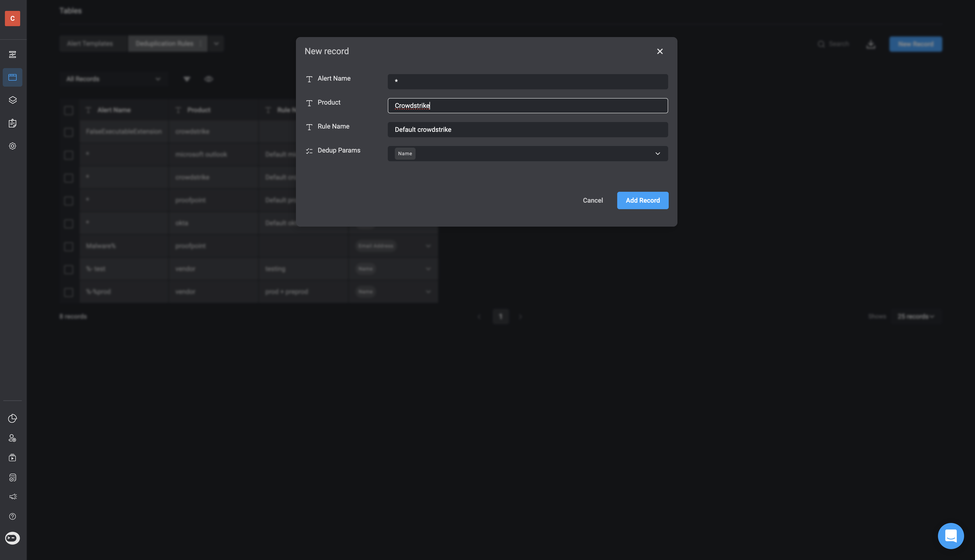Open the tab list dropdown arrow

[216, 44]
